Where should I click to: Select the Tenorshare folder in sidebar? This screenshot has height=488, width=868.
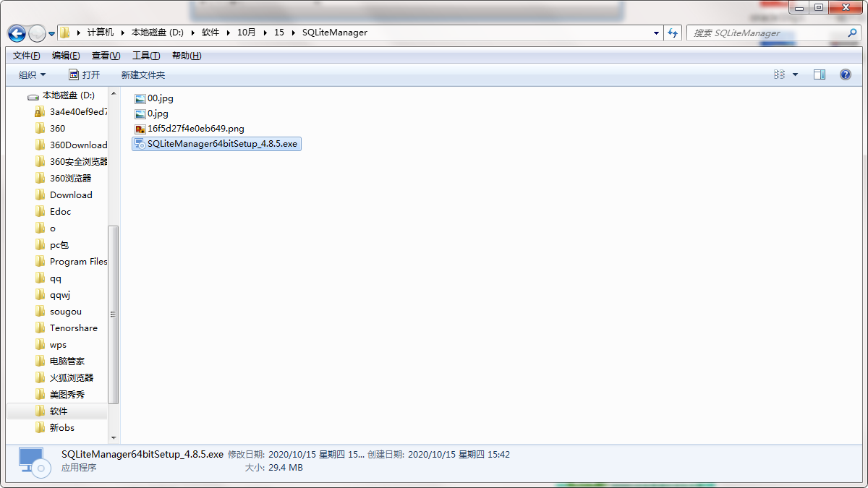pyautogui.click(x=66, y=328)
